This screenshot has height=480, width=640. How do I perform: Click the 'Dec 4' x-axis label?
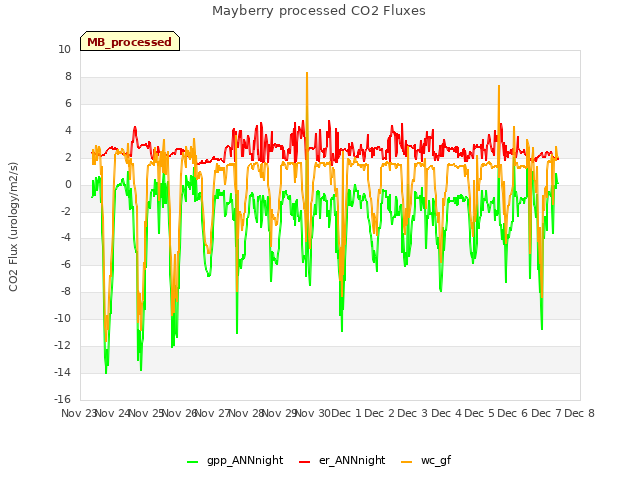tap(447, 413)
